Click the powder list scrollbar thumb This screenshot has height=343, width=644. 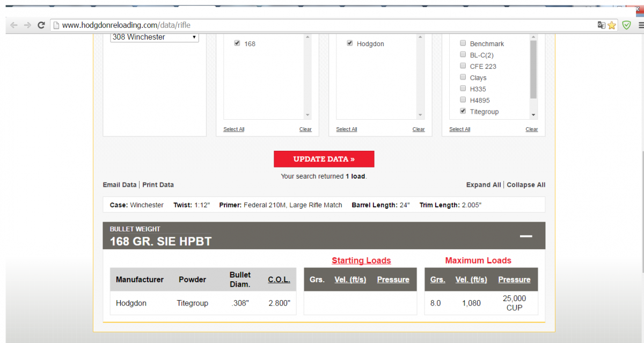[533, 69]
